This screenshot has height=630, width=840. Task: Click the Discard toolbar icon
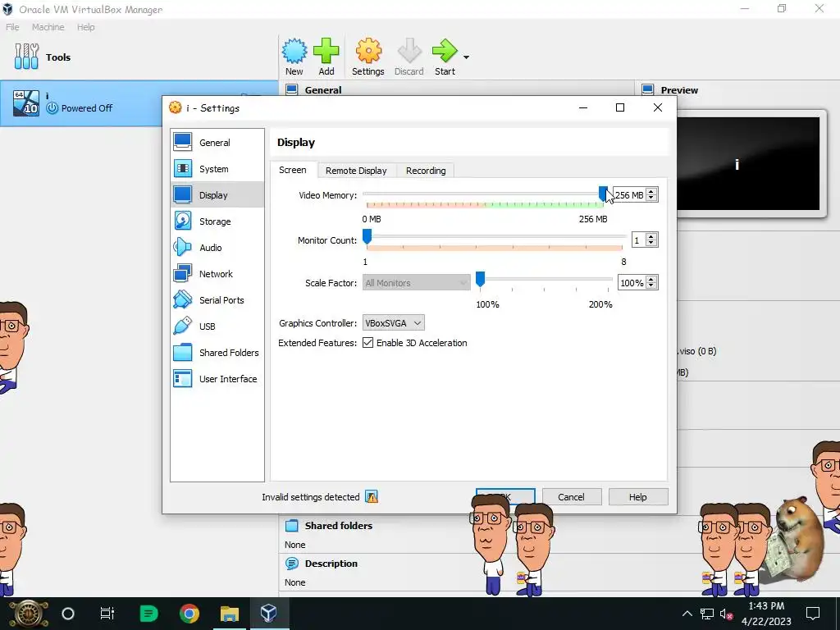click(409, 52)
